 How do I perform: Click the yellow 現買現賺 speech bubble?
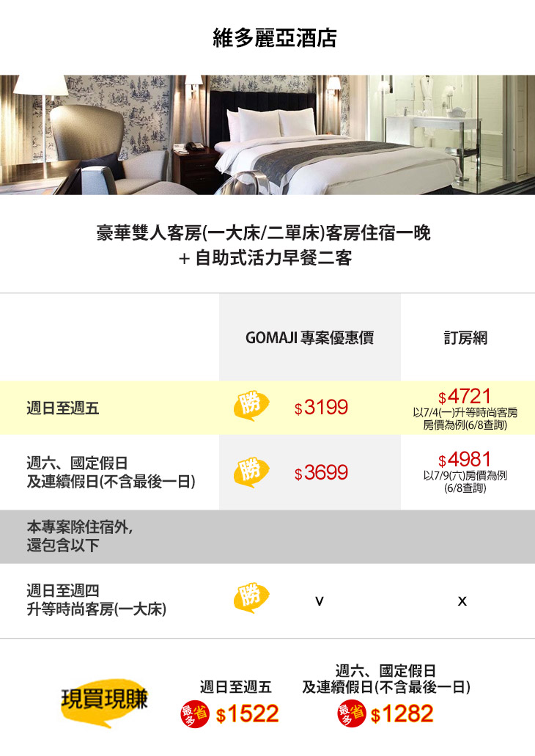click(x=104, y=702)
